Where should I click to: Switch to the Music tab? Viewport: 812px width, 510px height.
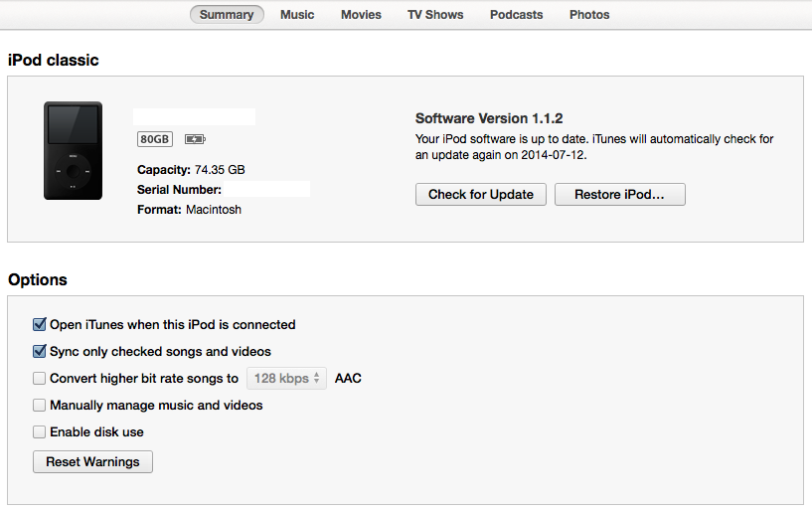[x=297, y=15]
